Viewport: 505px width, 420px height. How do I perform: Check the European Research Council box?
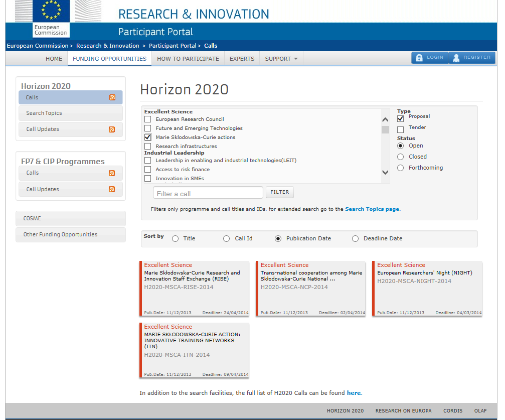pyautogui.click(x=148, y=119)
